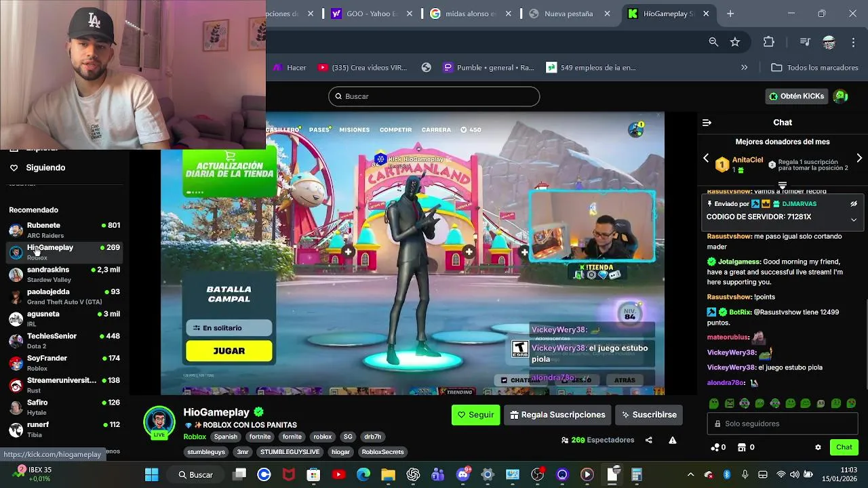Open the 549 empleos de ia bookmark

coord(591,68)
